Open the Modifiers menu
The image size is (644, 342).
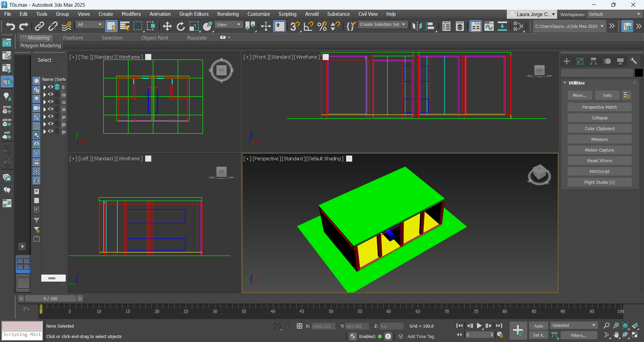click(x=131, y=14)
